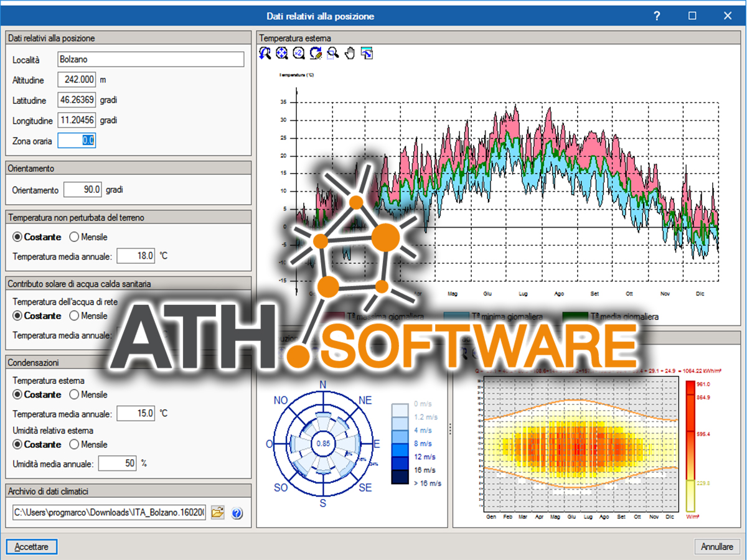
Task: Select the zoom extents tool
Action: click(281, 54)
